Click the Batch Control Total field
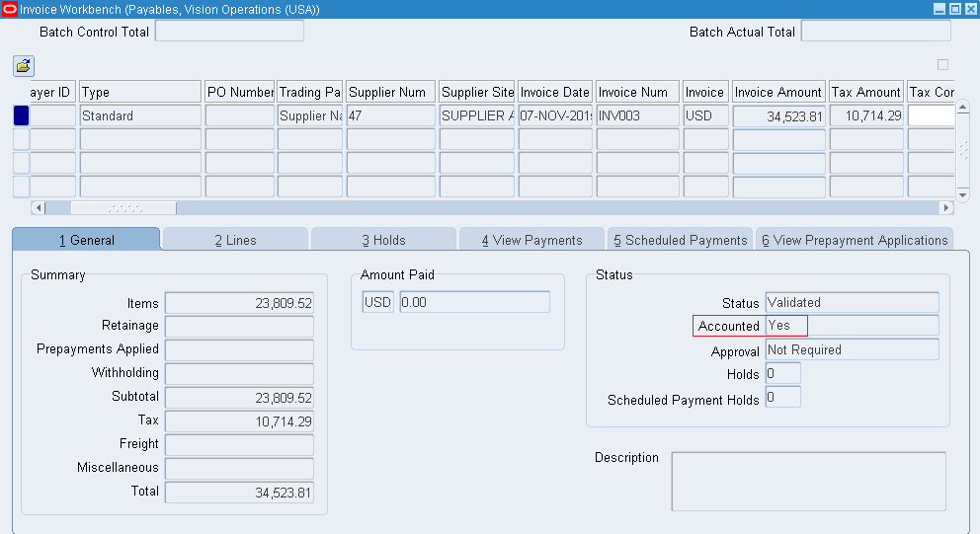 click(x=229, y=32)
